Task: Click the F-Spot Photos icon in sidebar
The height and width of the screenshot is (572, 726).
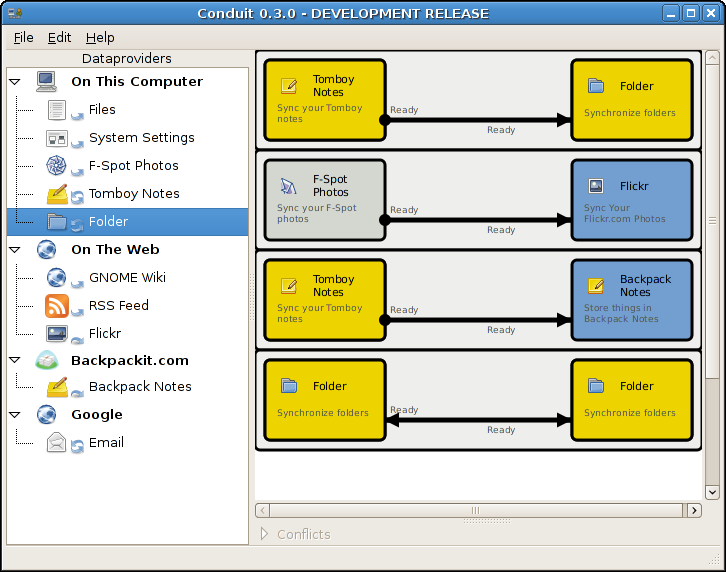Action: tap(57, 166)
